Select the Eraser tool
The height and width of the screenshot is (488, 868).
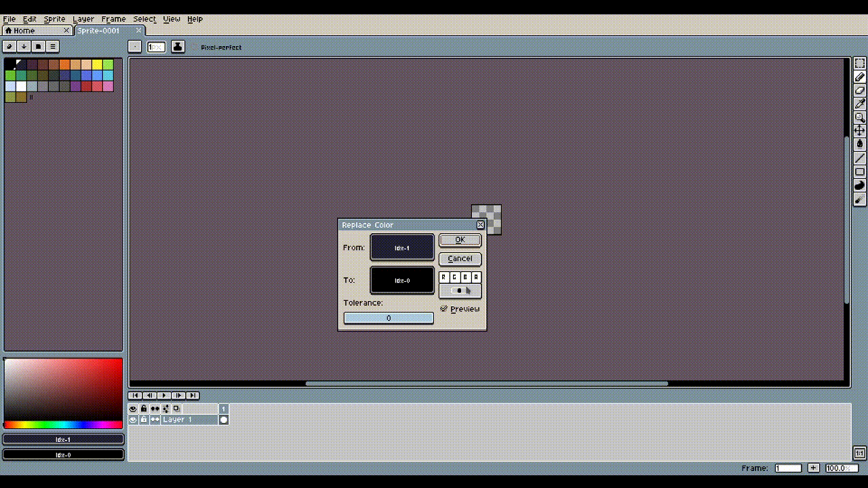(x=860, y=90)
